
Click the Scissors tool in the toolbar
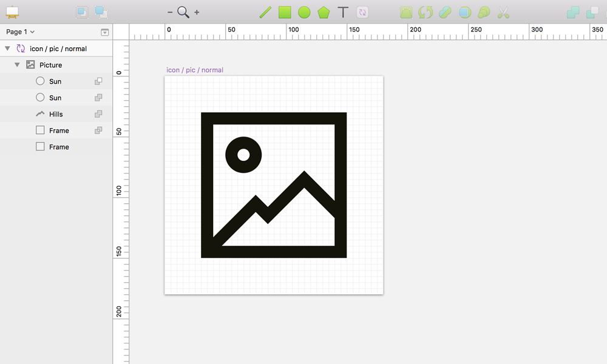(x=503, y=12)
